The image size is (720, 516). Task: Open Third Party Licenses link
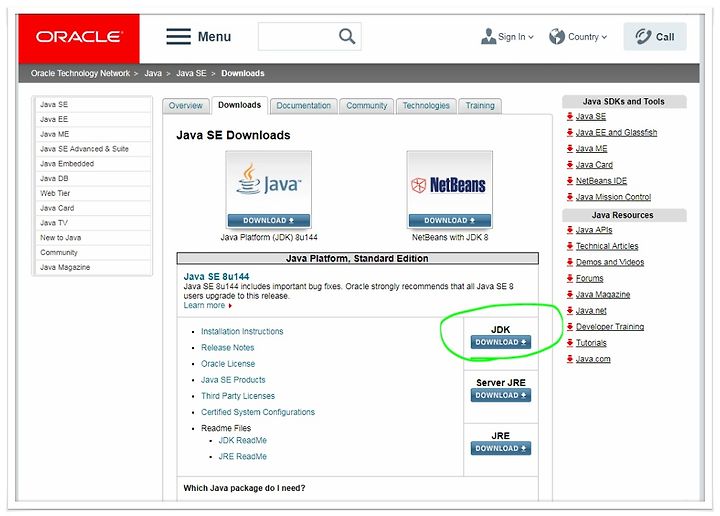tap(238, 396)
